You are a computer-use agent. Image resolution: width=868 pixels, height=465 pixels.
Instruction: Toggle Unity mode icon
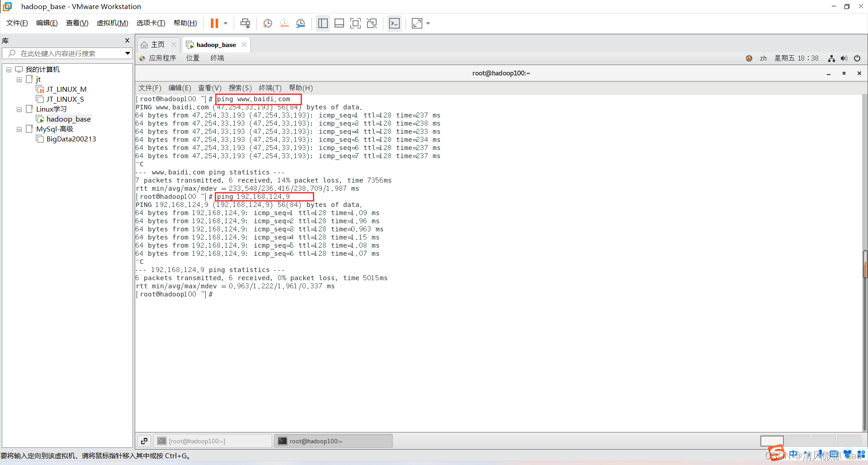click(372, 23)
